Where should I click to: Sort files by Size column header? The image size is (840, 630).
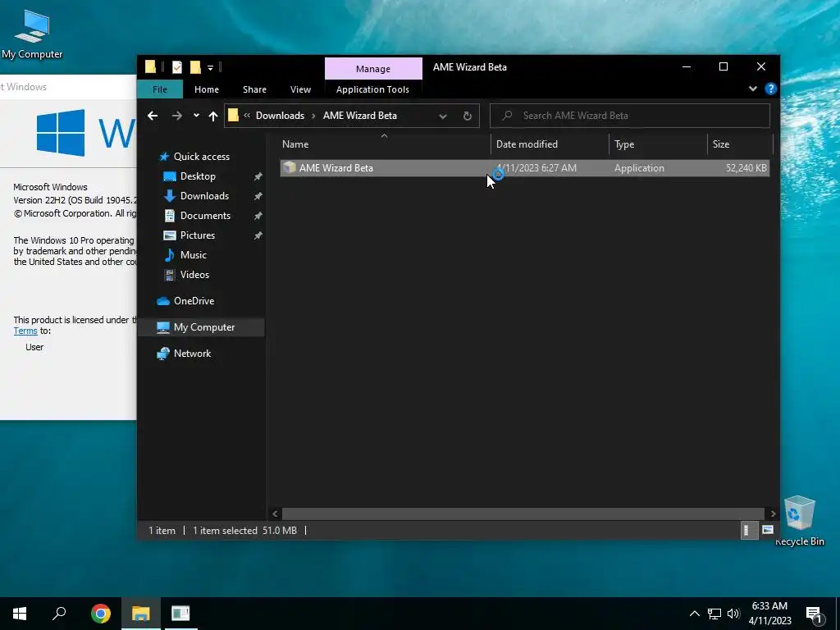tap(741, 144)
